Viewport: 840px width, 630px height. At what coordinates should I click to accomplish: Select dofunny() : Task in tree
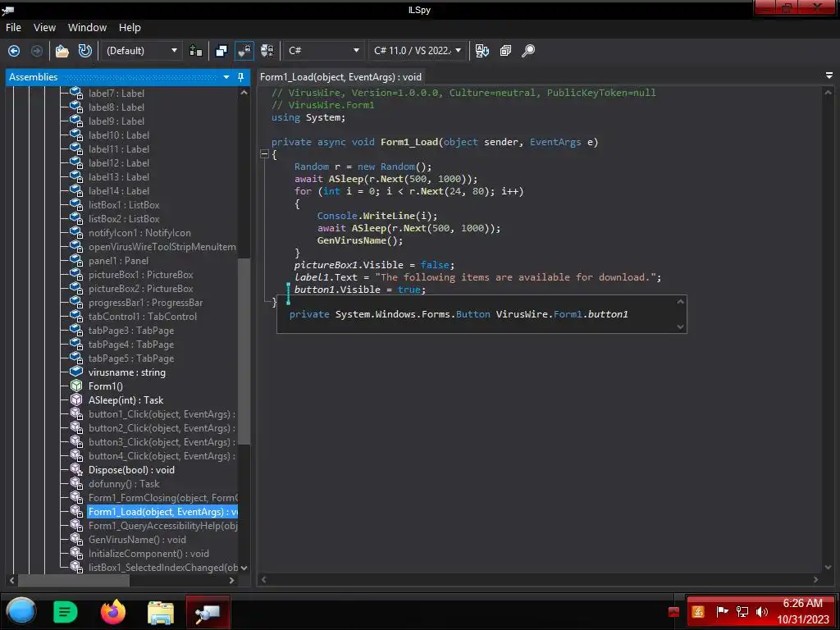click(x=124, y=484)
